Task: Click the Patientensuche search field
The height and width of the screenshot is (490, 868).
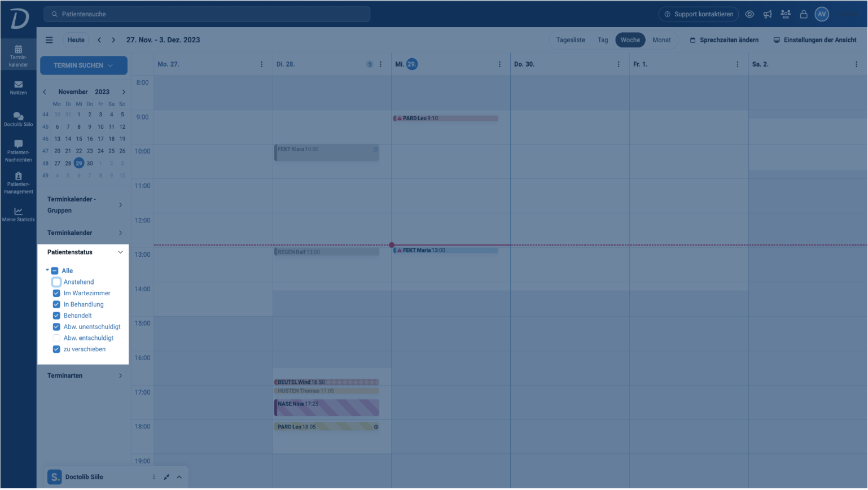Action: (x=207, y=14)
